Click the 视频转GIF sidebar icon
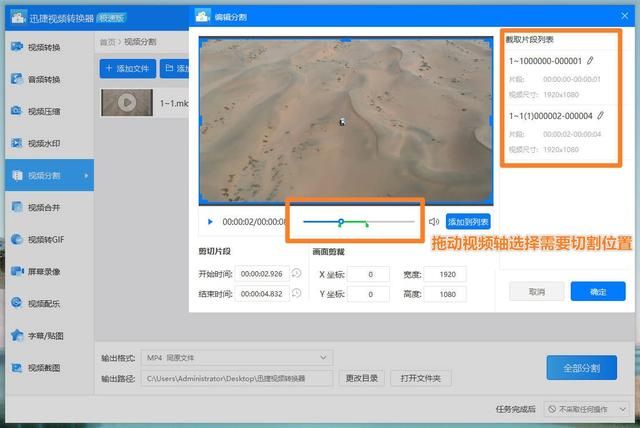 (x=17, y=240)
